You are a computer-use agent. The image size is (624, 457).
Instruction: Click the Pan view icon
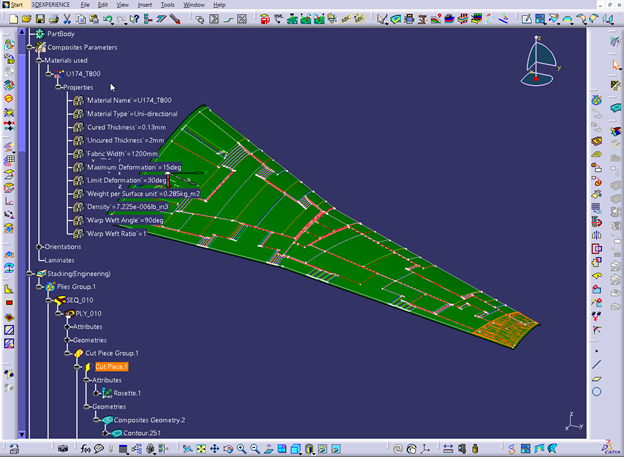coord(215,449)
